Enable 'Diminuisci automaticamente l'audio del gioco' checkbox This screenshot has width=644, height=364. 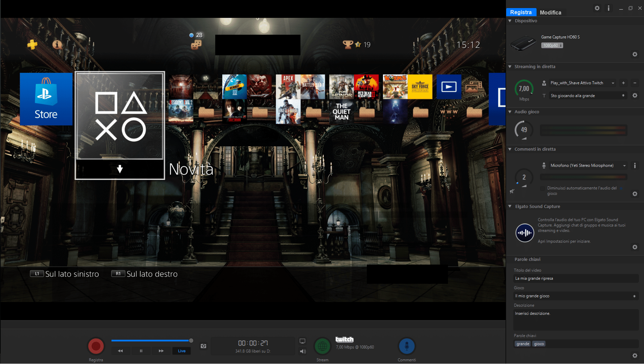542,188
